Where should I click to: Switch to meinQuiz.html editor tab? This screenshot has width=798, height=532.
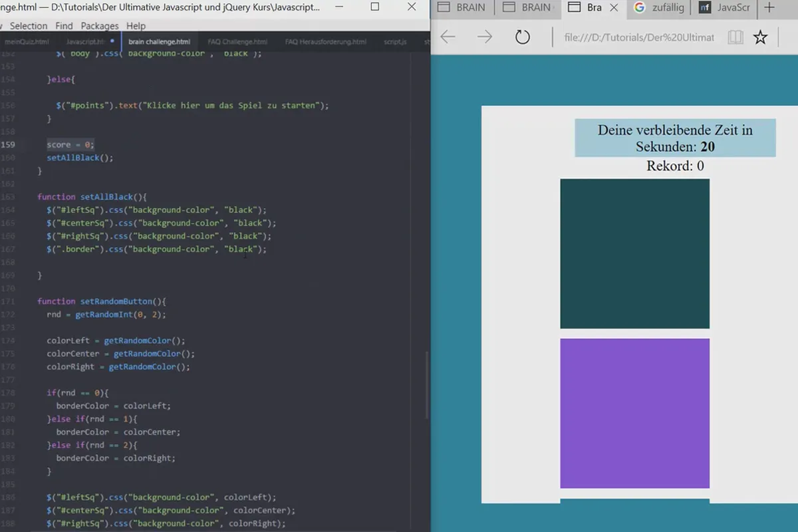[x=27, y=41]
